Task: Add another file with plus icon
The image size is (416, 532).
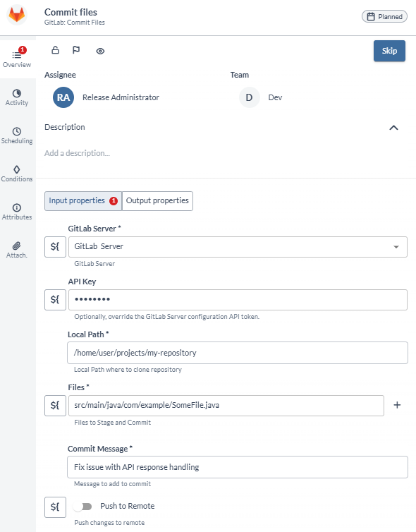Action: tap(397, 405)
